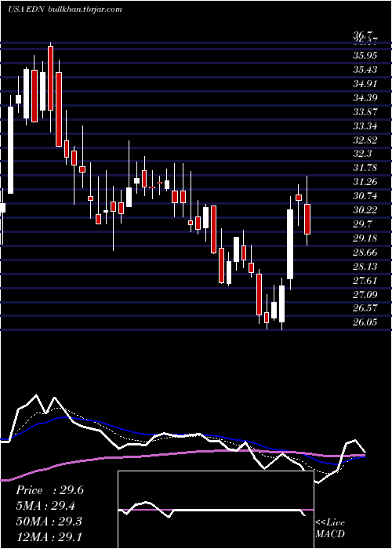Click the 12MA : 29.1 readout

coord(49,536)
